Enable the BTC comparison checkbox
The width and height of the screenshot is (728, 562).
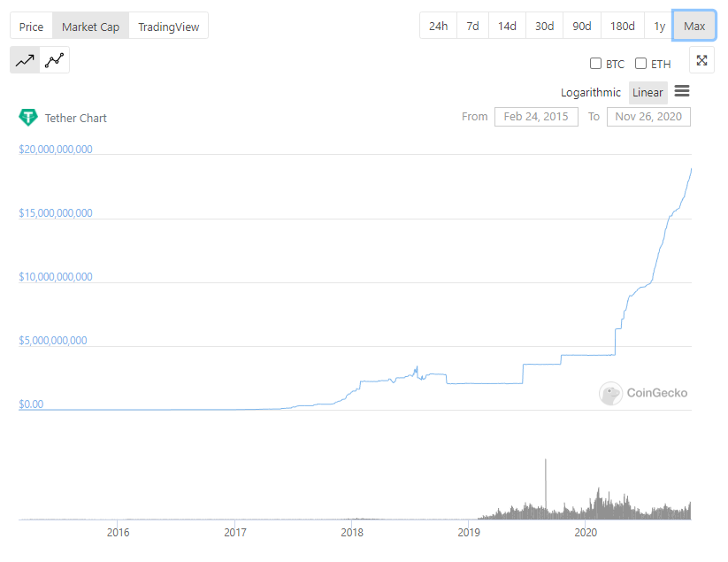(596, 64)
